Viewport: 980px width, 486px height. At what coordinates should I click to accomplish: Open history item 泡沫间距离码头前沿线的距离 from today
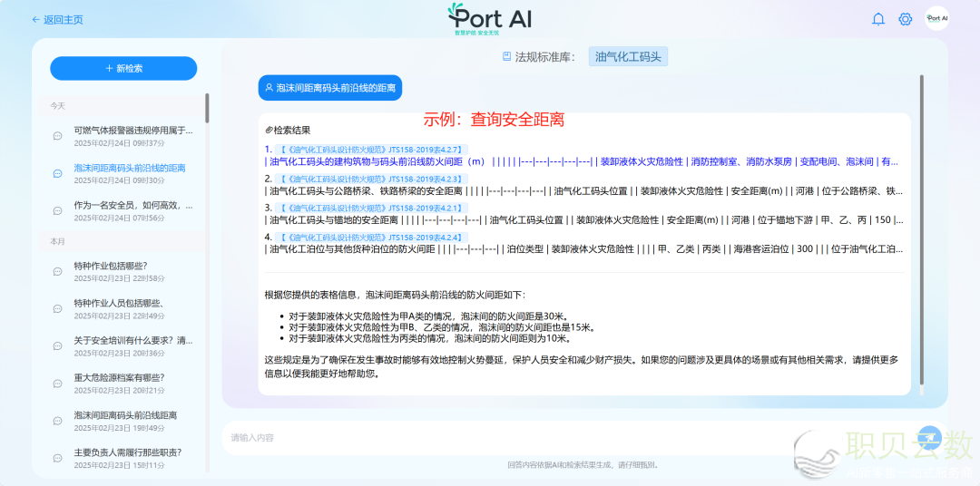[129, 168]
